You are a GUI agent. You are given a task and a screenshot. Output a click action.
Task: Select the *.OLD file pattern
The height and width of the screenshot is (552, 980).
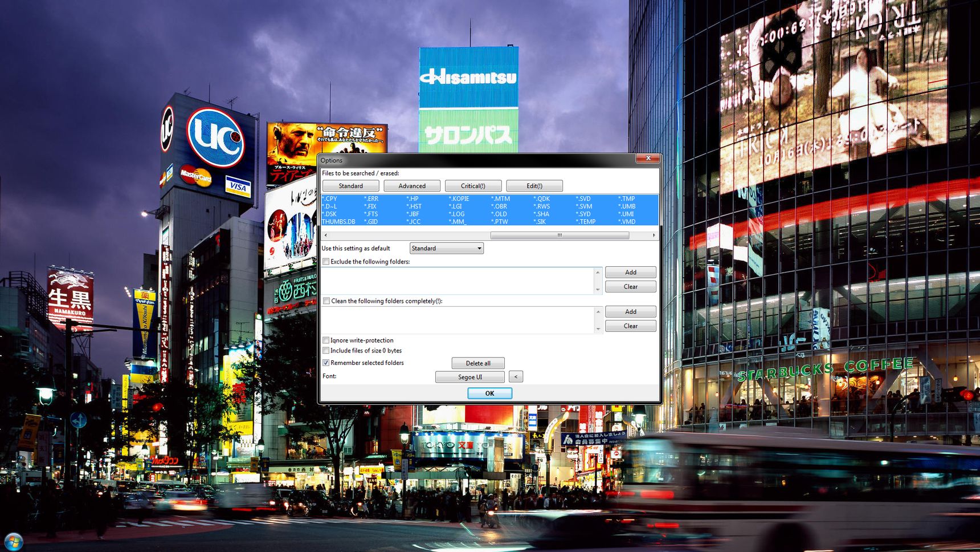click(499, 214)
